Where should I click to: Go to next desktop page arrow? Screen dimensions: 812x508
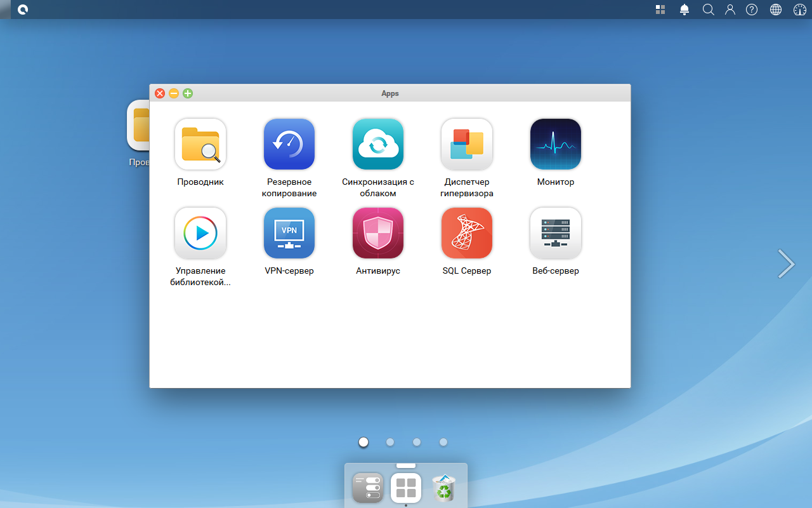[786, 264]
